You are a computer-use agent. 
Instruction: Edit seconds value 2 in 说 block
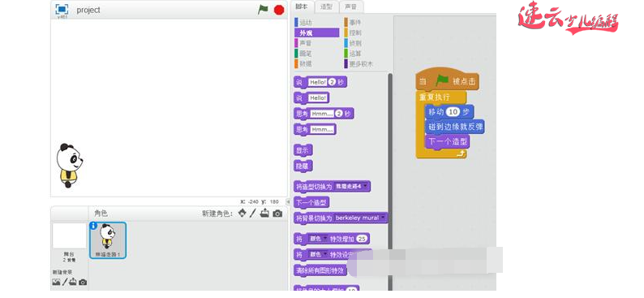tap(333, 82)
